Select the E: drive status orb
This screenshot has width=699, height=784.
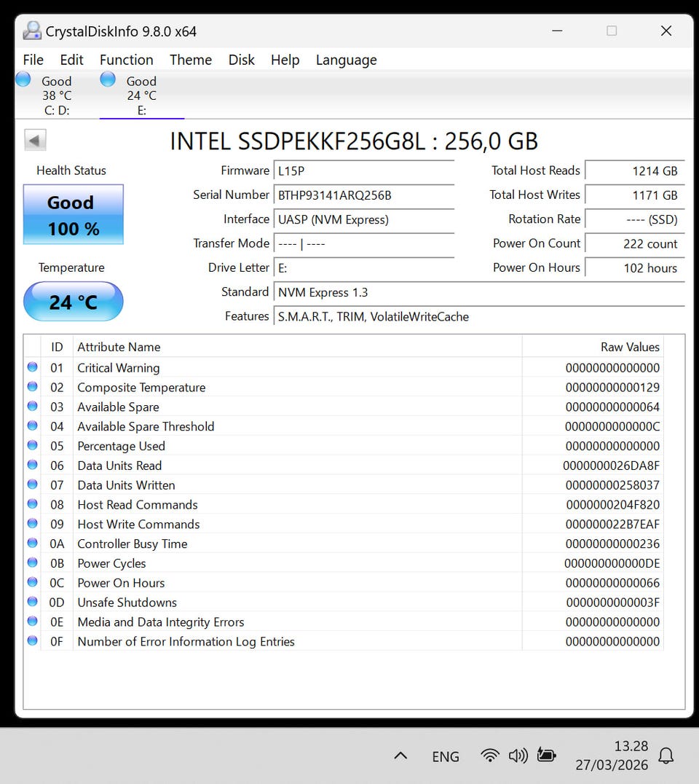[108, 79]
